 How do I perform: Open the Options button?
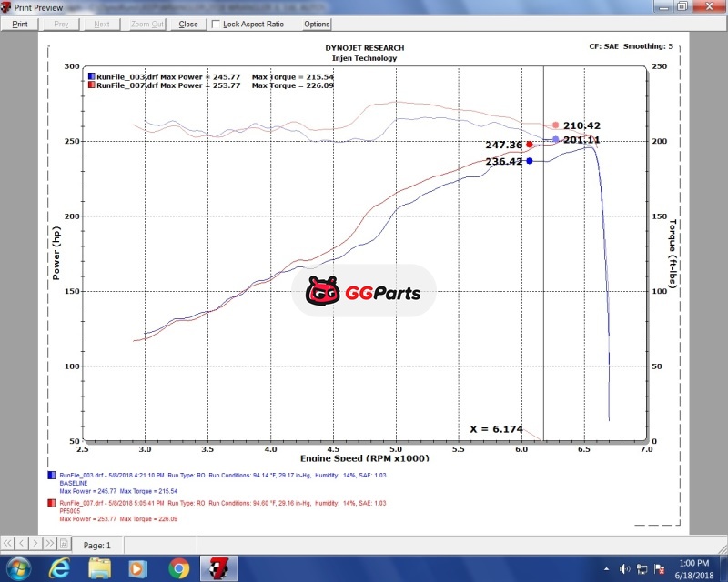coord(317,25)
